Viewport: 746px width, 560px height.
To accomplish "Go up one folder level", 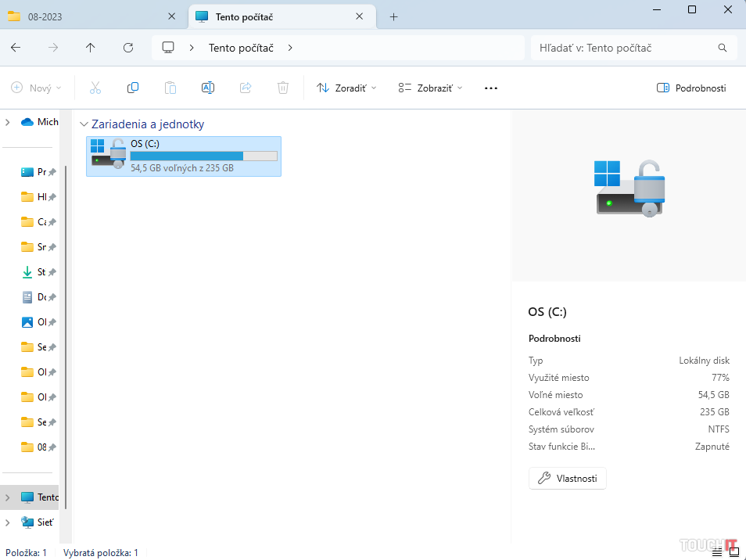I will tap(91, 48).
